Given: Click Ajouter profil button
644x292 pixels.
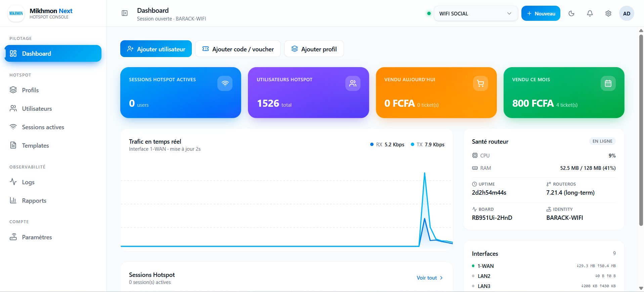Looking at the screenshot, I should [314, 49].
